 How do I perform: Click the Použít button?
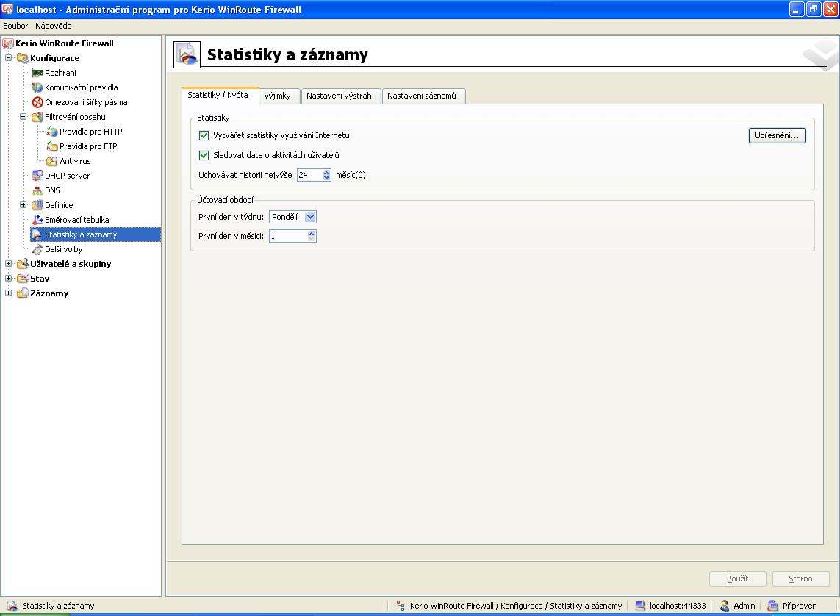[737, 579]
